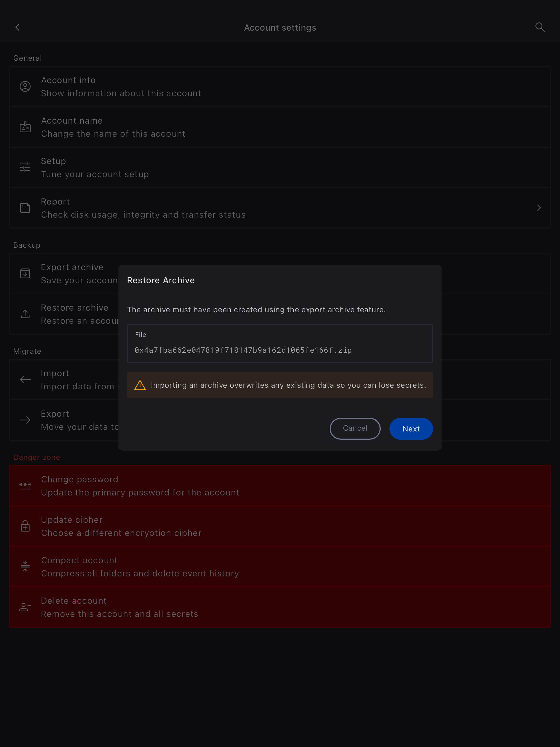The height and width of the screenshot is (747, 560).
Task: Click the Import left-arrow icon
Action: tap(25, 380)
